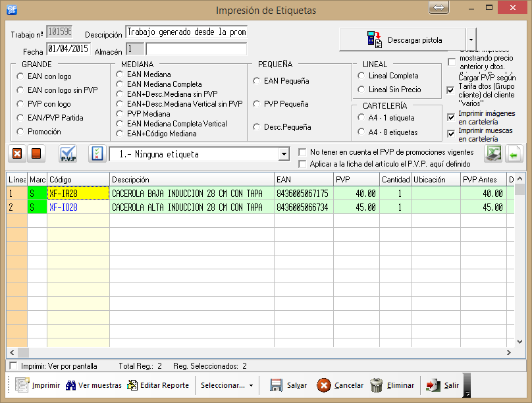
Task: Select the XF-IR28 code cell
Action: pos(78,194)
